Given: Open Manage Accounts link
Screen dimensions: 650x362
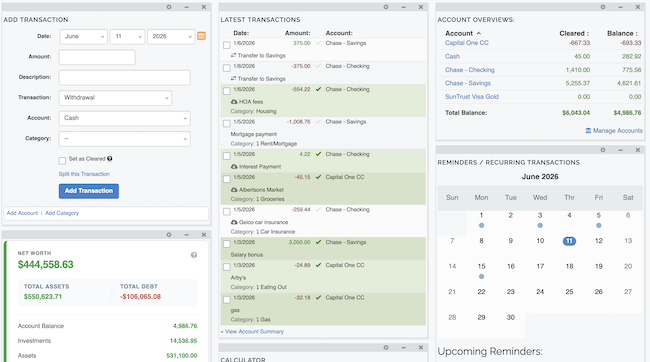Looking at the screenshot, I should tap(614, 131).
